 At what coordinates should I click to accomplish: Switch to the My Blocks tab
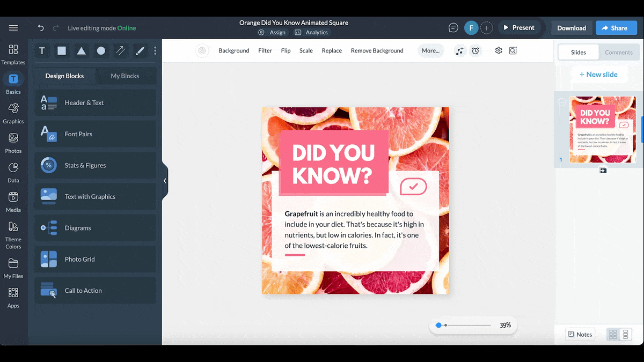click(x=126, y=76)
